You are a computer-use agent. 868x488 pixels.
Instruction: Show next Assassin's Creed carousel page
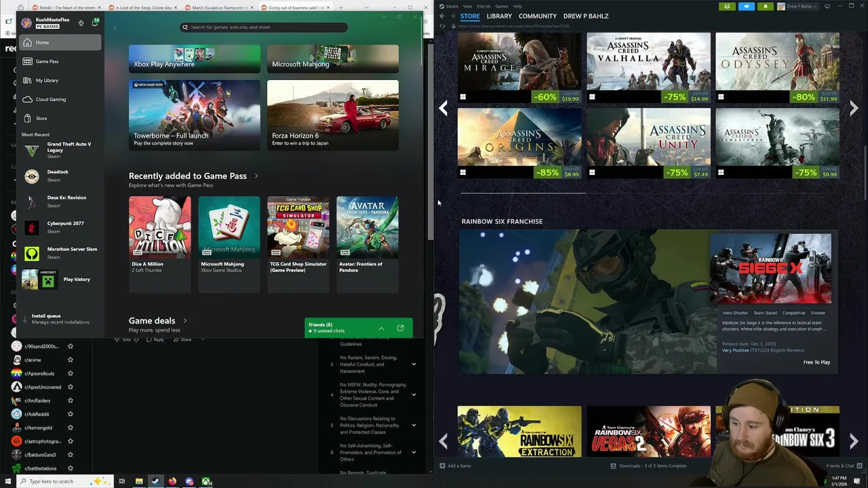pyautogui.click(x=854, y=108)
